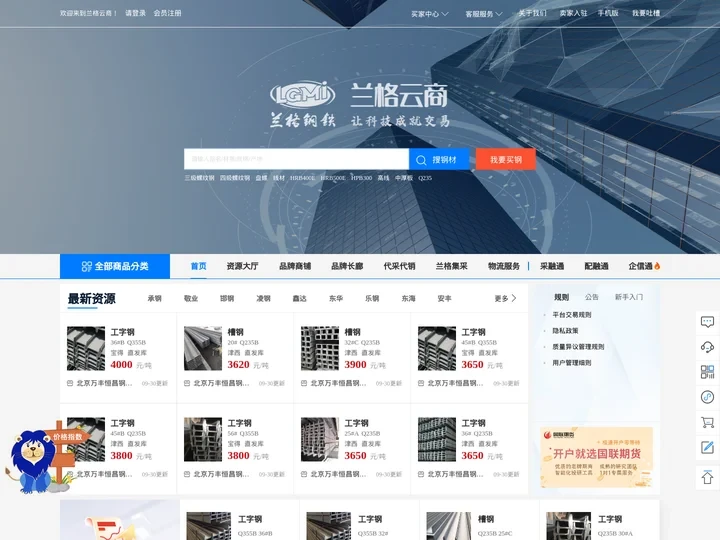720x540 pixels.
Task: Click 关于我们 in top bar
Action: tap(533, 13)
